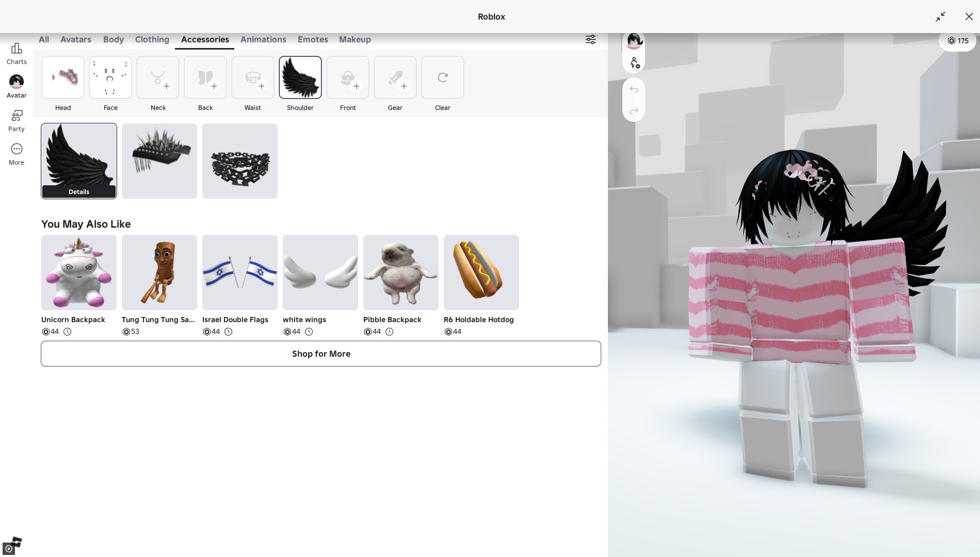Switch to the Animations tab
This screenshot has width=980, height=557.
pyautogui.click(x=263, y=40)
